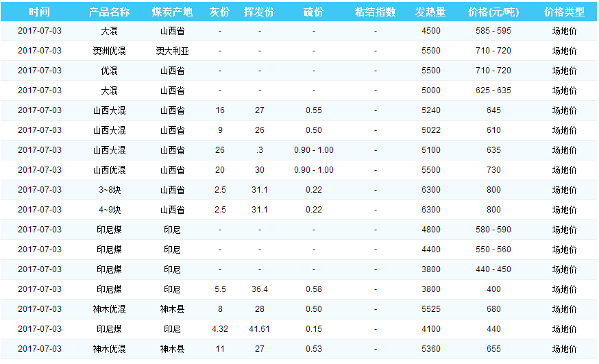Select the 价格类型 column header

564,12
